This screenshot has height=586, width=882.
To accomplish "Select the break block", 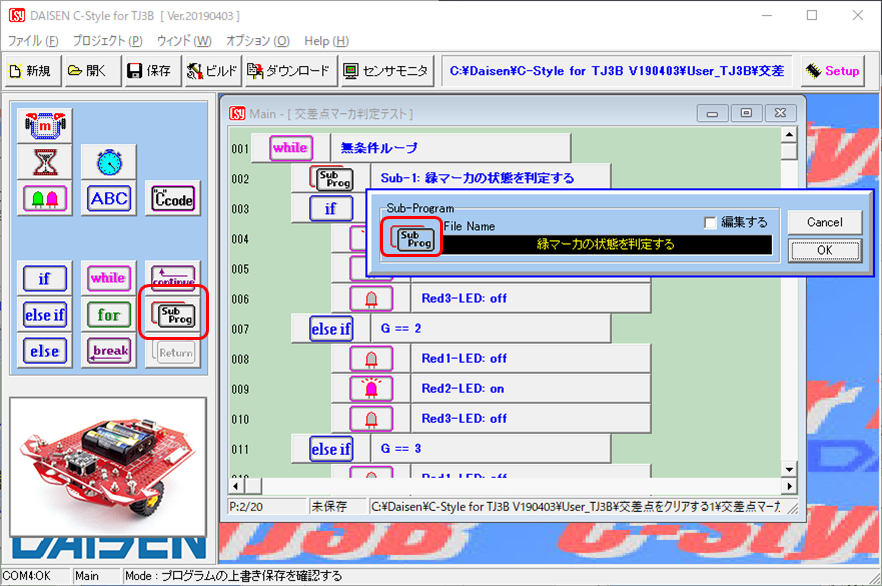I will [109, 351].
